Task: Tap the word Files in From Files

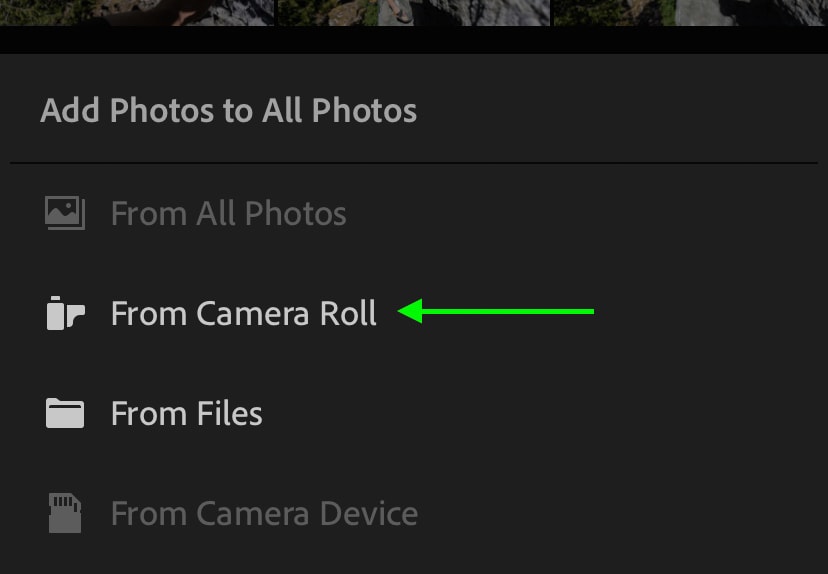Action: pos(229,413)
